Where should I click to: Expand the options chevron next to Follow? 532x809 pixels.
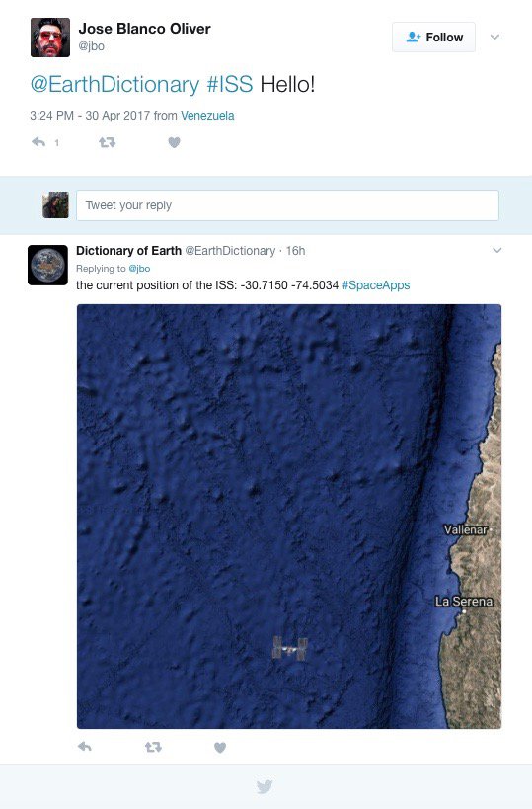494,37
